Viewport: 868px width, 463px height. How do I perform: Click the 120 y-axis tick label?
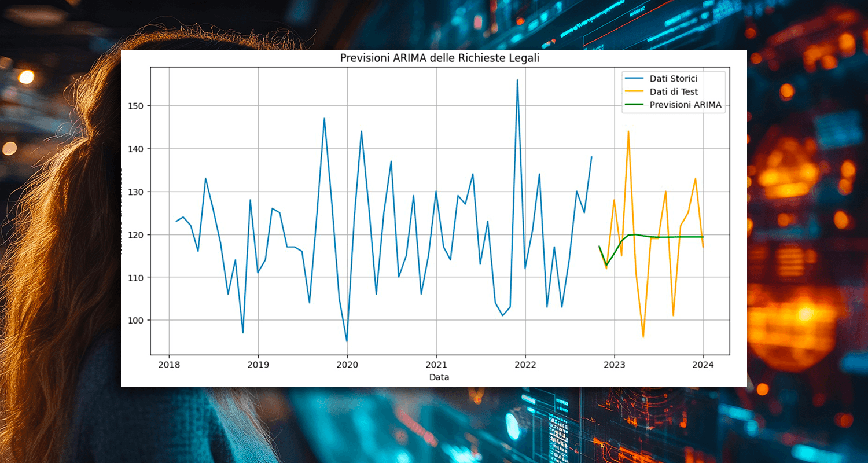pos(137,234)
